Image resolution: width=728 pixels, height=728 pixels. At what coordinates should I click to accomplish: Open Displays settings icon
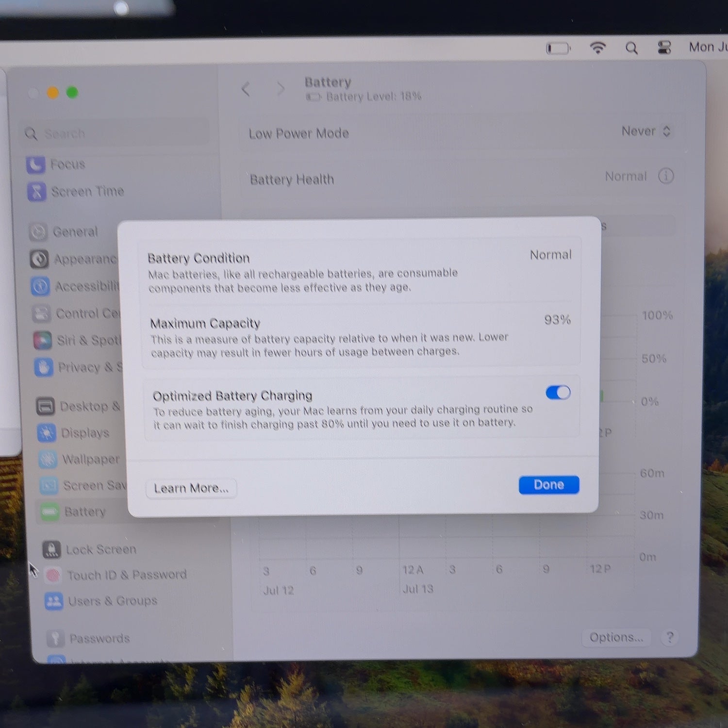pos(47,432)
